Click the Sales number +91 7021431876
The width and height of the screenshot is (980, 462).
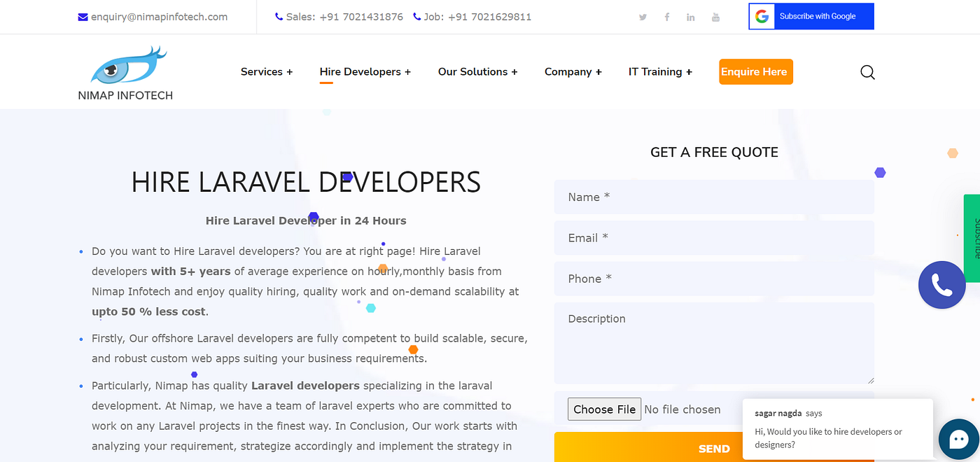pyautogui.click(x=361, y=17)
